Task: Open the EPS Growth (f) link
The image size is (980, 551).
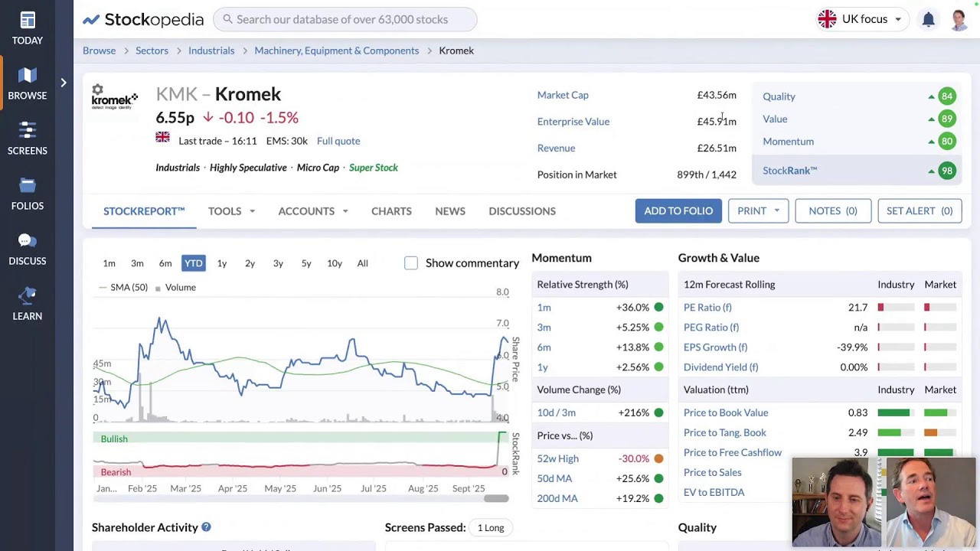Action: click(x=715, y=347)
